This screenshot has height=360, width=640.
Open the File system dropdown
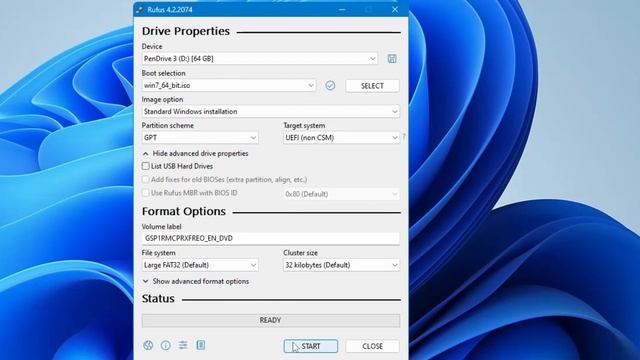coord(200,265)
